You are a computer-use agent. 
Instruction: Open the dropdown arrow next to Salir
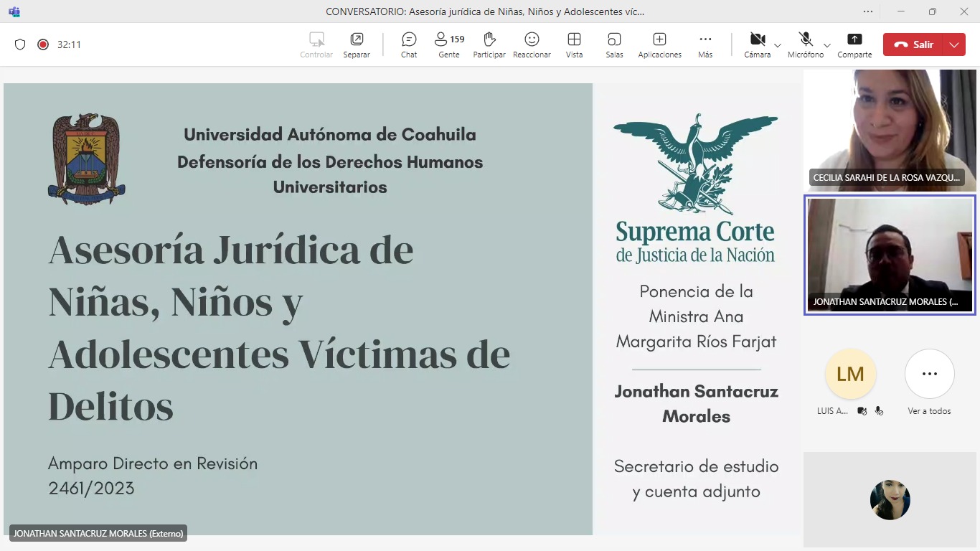click(x=954, y=44)
